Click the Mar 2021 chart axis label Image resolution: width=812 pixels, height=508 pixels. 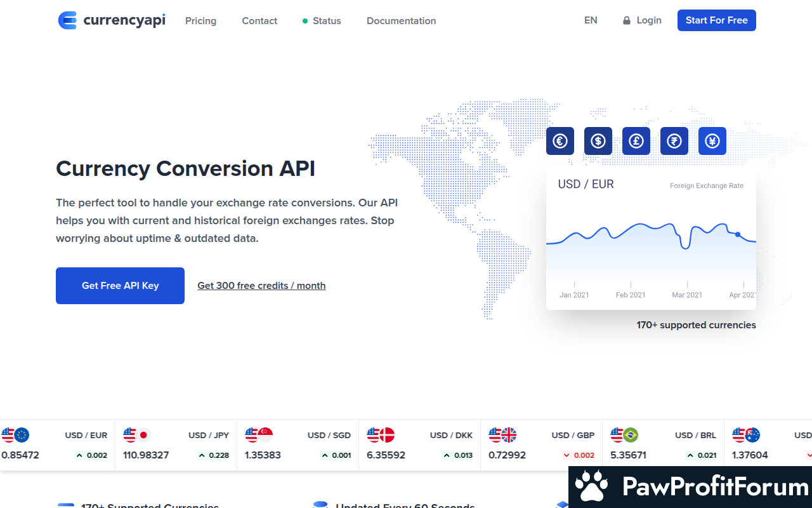pos(687,295)
